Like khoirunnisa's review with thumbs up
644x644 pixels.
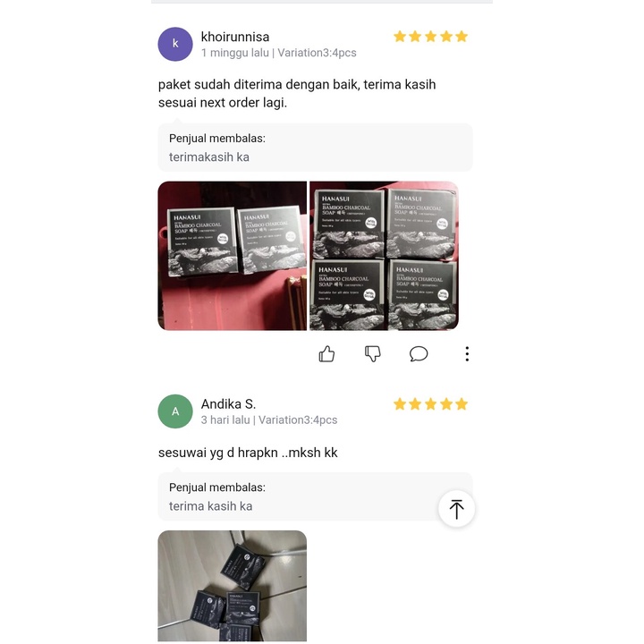click(326, 353)
